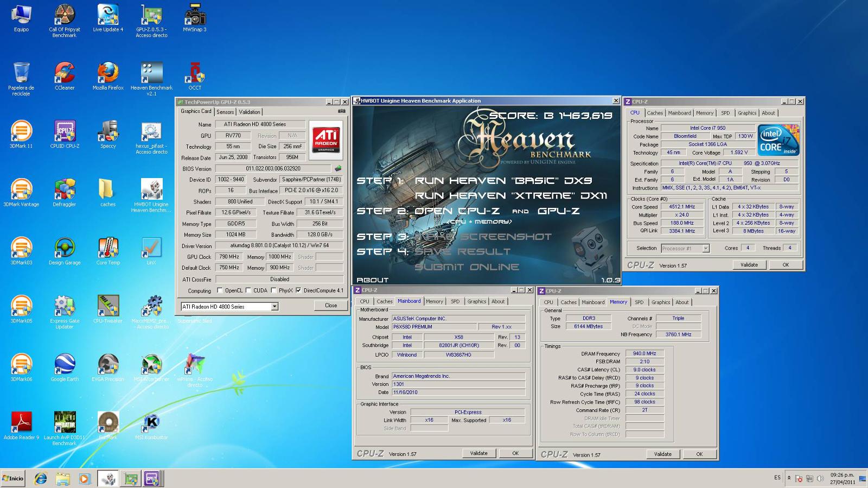Toggle the OpenCL checkbox in GPU-Z
Viewport: 868px width, 488px height.
click(x=220, y=290)
